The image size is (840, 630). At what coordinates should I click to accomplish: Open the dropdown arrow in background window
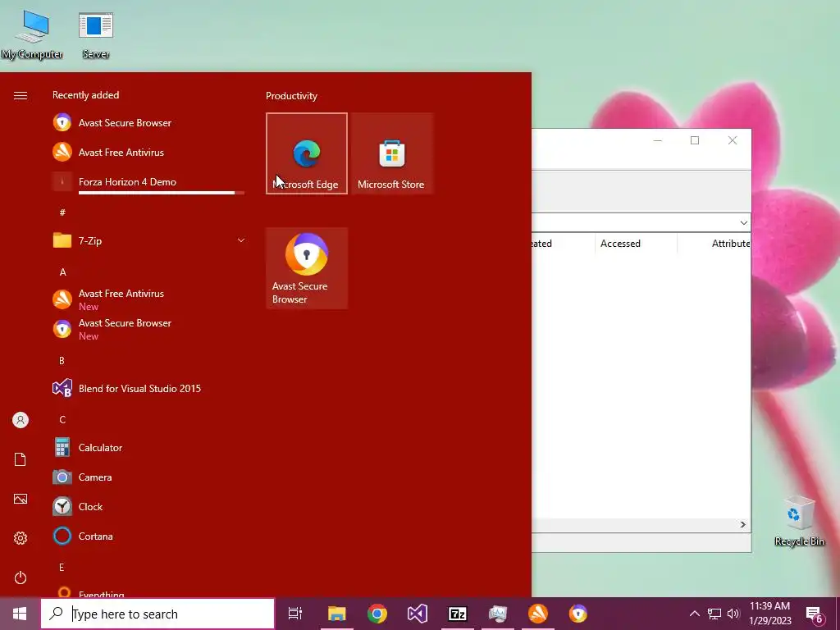pos(743,222)
